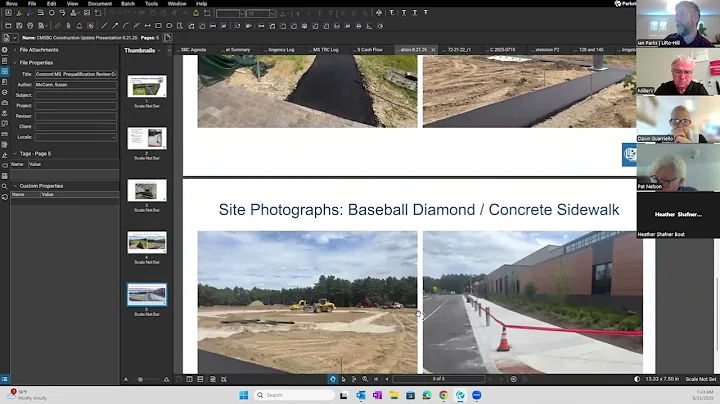Screen dimensions: 720x404
Task: Click the Windows Start button
Action: 244,395
